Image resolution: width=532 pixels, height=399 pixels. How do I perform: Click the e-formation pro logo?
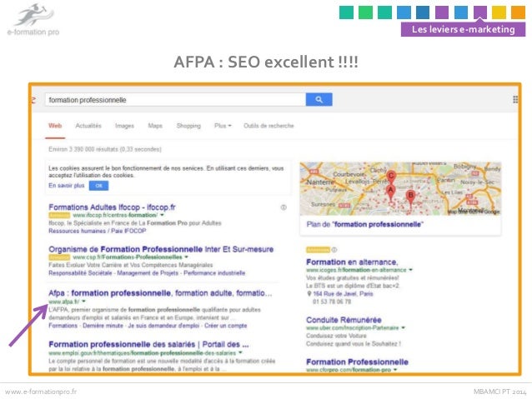(33, 20)
